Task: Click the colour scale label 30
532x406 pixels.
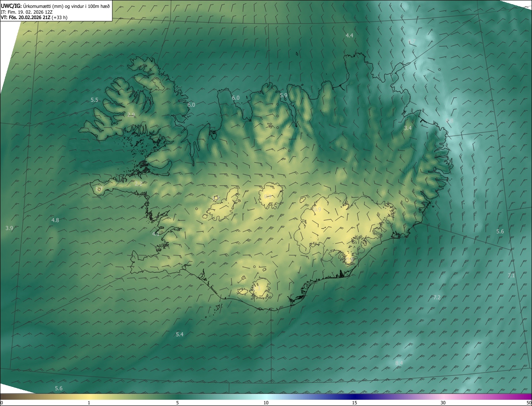Action: click(x=443, y=403)
